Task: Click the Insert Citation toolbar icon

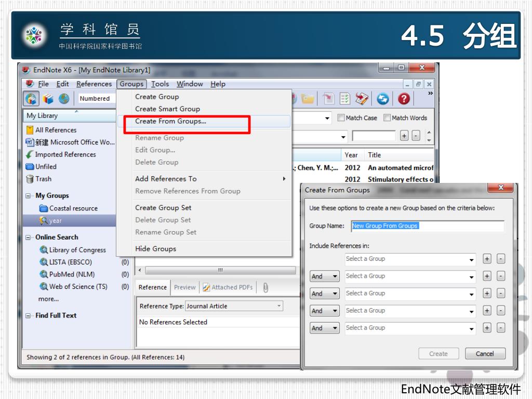Action: [328, 99]
